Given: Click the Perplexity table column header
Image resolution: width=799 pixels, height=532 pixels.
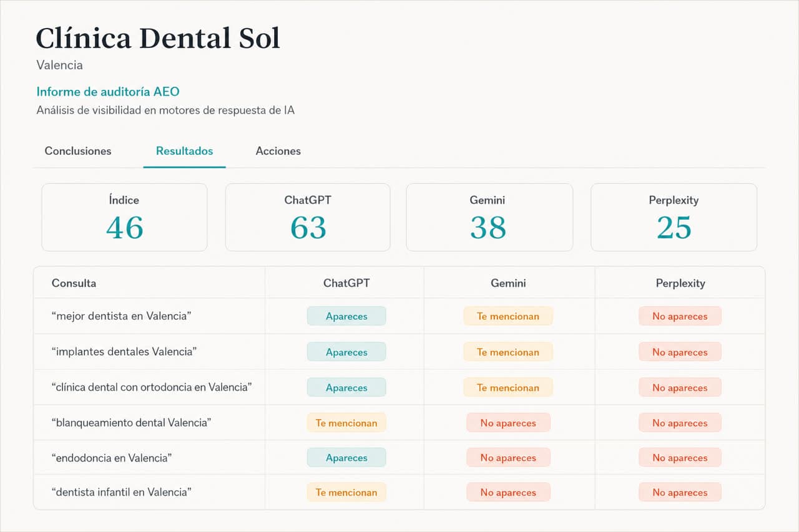Looking at the screenshot, I should pyautogui.click(x=680, y=283).
